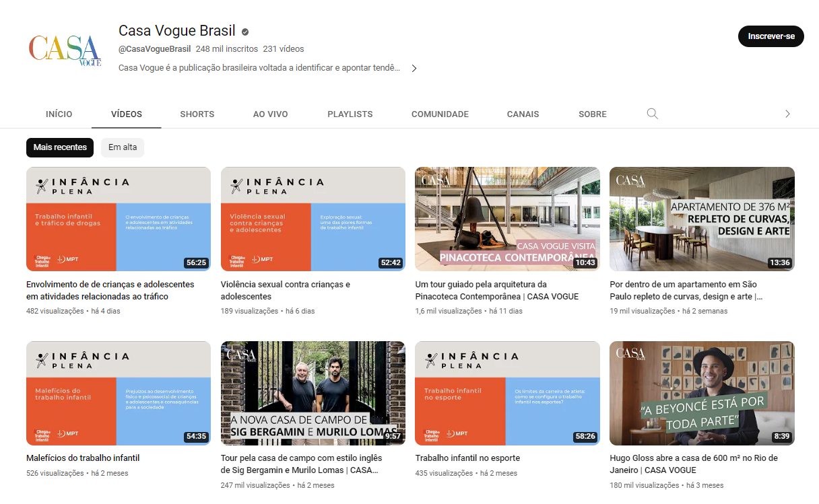Click the verified badge next to channel name

click(245, 32)
